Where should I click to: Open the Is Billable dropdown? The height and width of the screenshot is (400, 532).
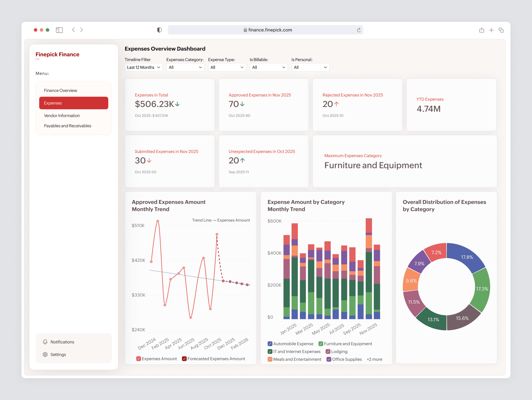click(x=268, y=67)
